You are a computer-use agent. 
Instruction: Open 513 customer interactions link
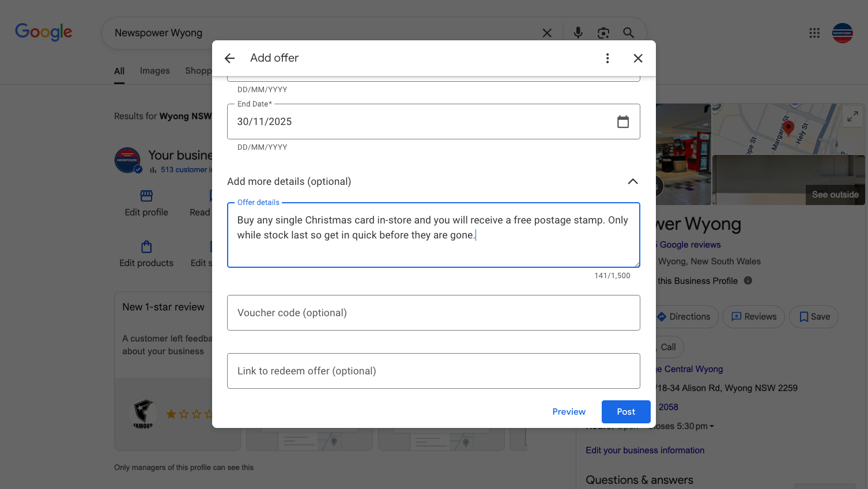[186, 170]
